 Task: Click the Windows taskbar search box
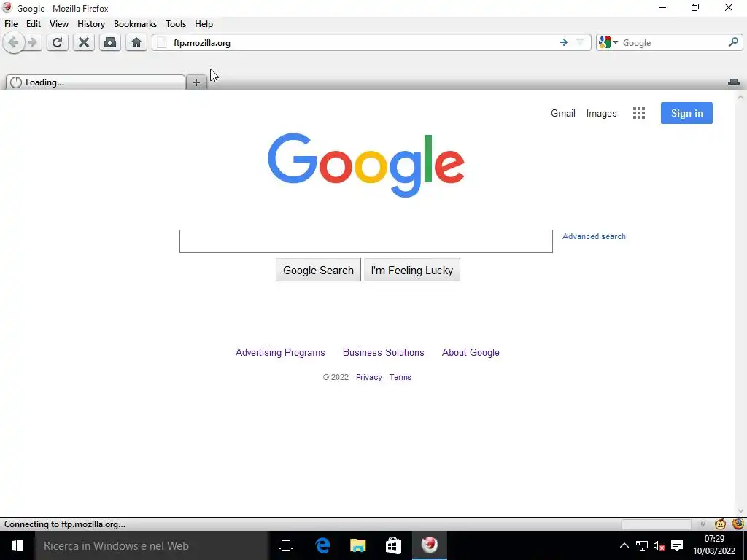152,545
